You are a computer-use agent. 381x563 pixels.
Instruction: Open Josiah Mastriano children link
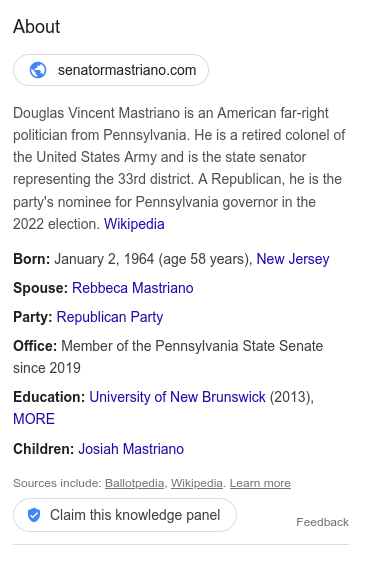click(131, 449)
